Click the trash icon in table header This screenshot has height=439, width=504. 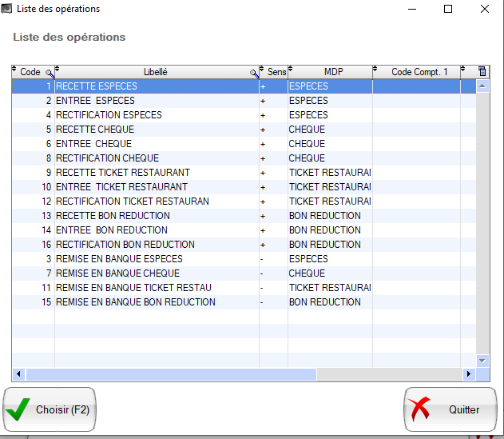pos(482,72)
